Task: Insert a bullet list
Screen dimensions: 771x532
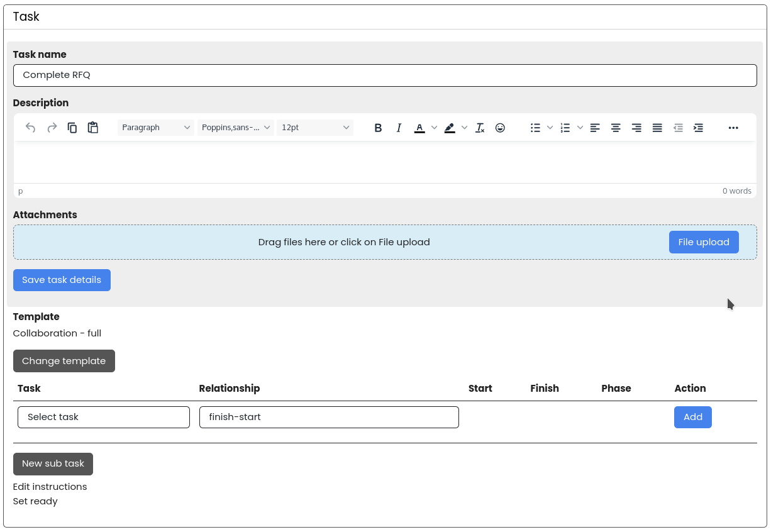Action: click(535, 128)
